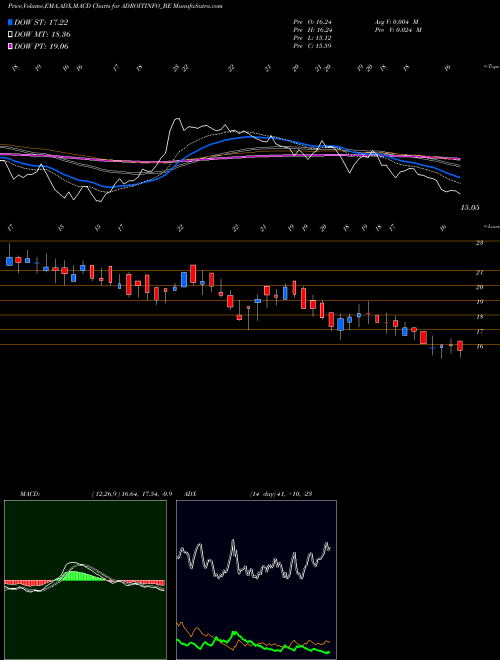Screen dimensions: 500x660
Task: Click the Avg V: 0.004 M value
Action: pos(398,22)
